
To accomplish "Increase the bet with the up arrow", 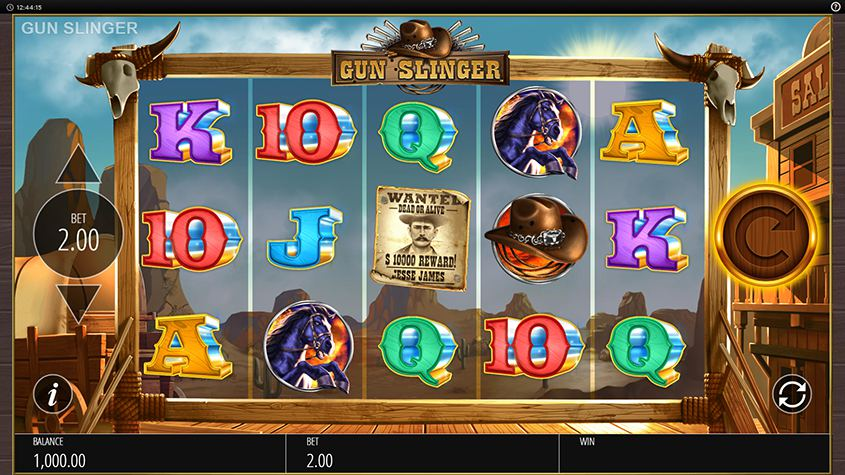I will 78,165.
